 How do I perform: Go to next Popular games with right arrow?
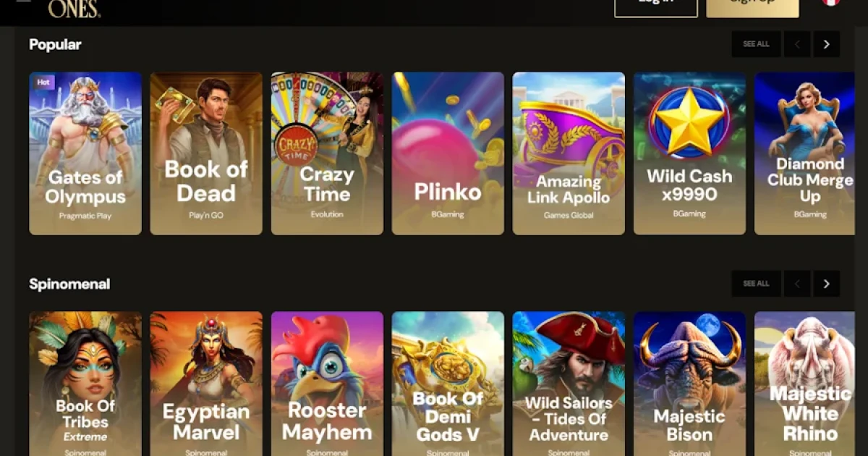827,44
